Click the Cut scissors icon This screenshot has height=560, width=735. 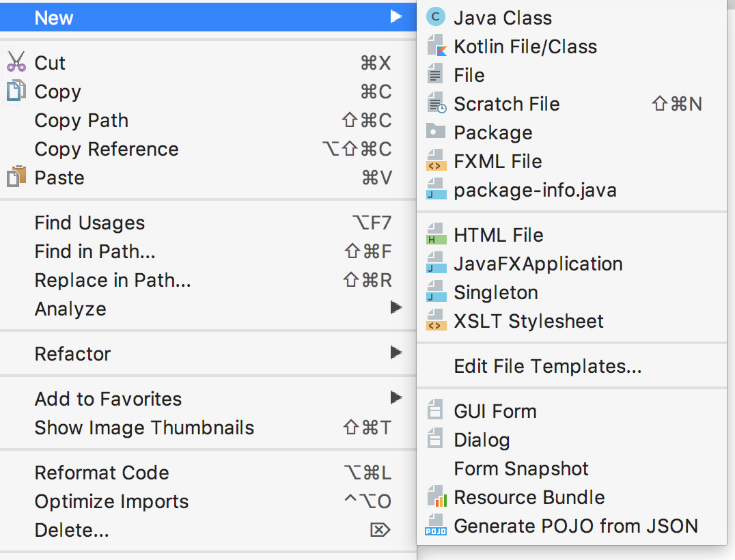pos(16,61)
